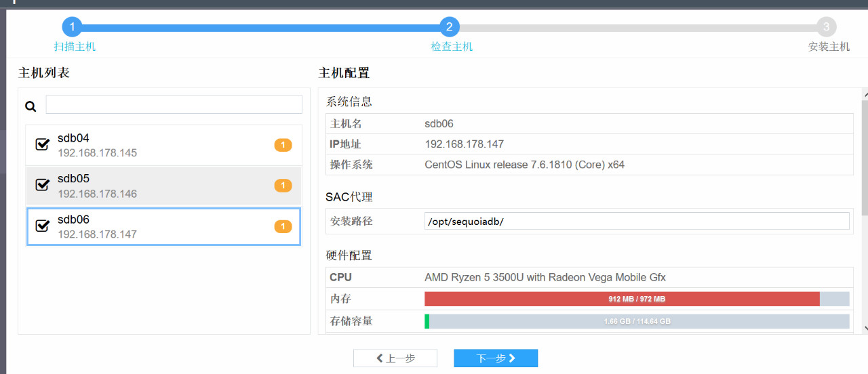868x374 pixels.
Task: Click the storage capacity usage bar
Action: tap(637, 321)
